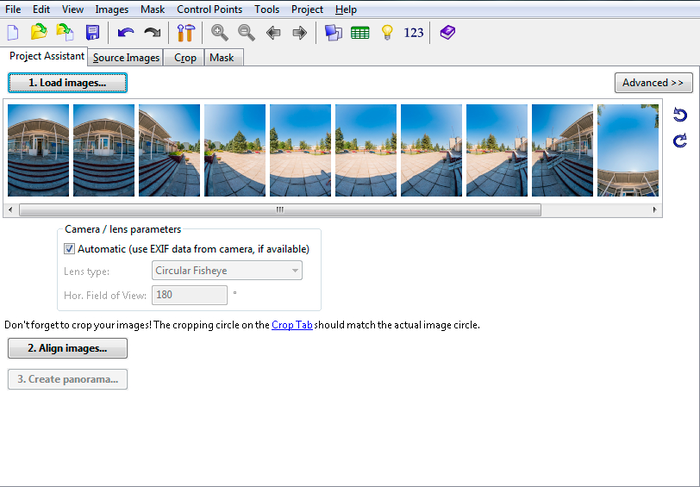Follow the Crop Tab hyperlink
700x487 pixels.
point(292,325)
